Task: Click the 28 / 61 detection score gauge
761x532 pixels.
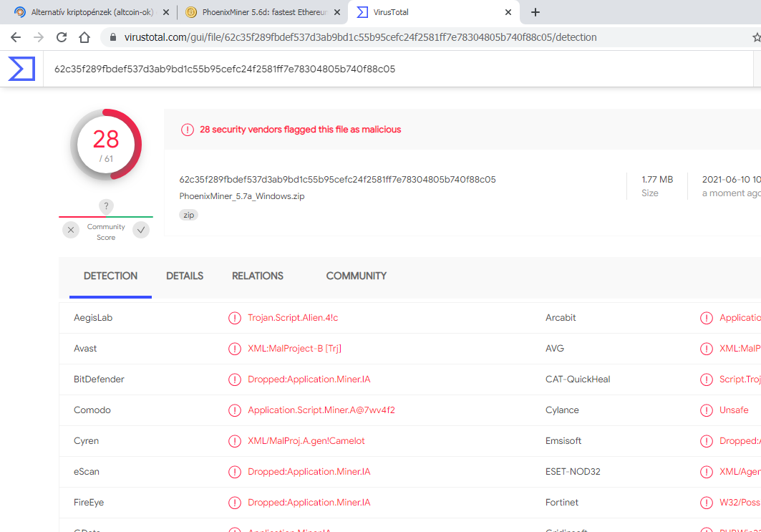Action: coord(106,145)
